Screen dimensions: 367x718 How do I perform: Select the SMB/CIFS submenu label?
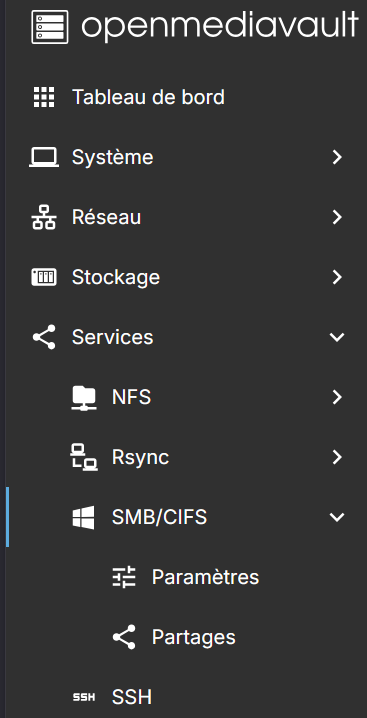click(159, 517)
